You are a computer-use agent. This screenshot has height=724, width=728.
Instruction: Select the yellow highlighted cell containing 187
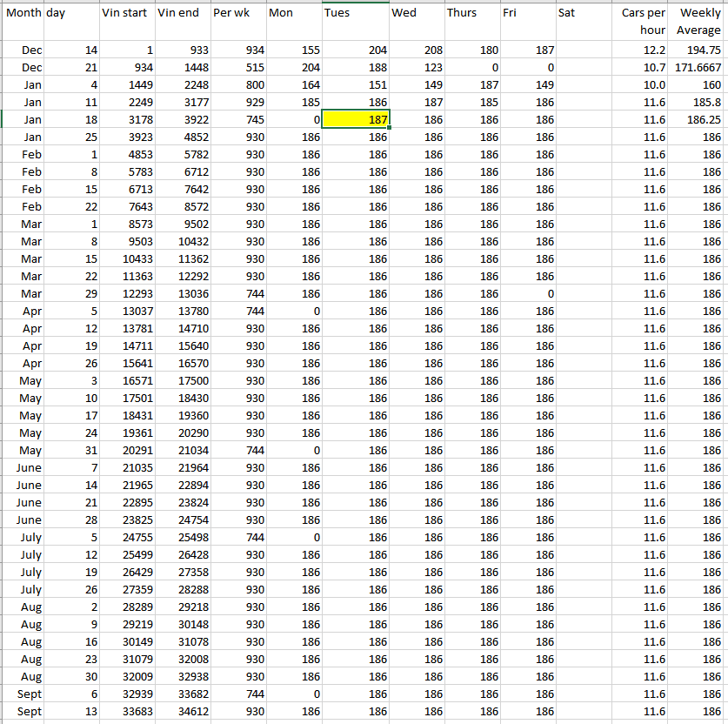355,119
